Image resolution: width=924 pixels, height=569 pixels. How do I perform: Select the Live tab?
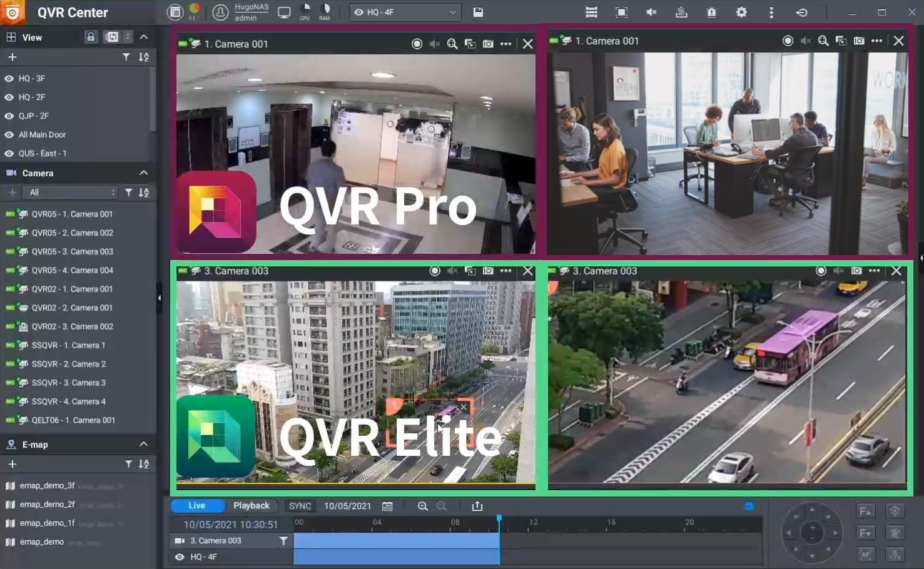point(196,505)
